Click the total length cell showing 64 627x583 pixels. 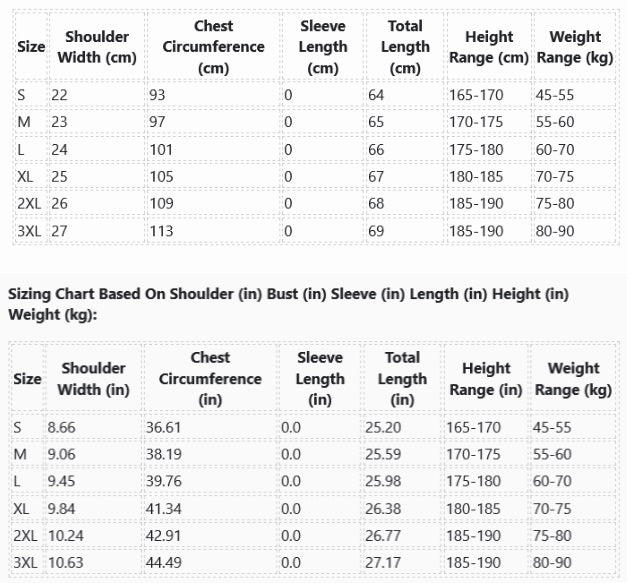pyautogui.click(x=376, y=95)
